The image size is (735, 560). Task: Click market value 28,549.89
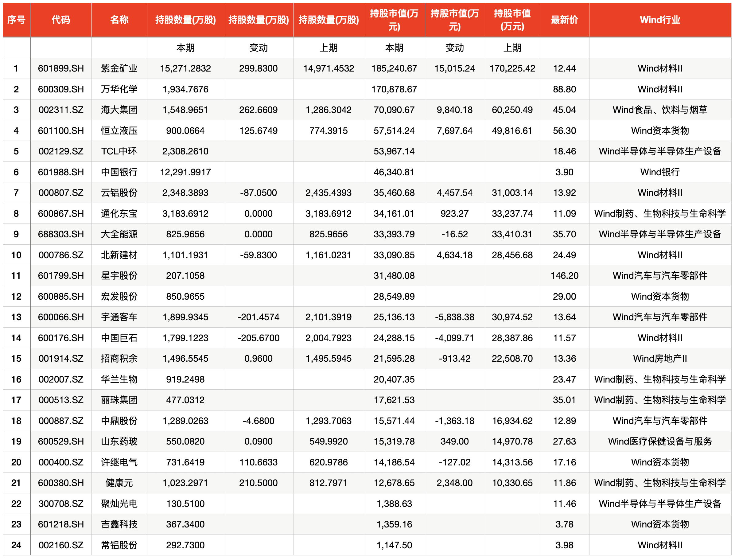click(x=394, y=297)
